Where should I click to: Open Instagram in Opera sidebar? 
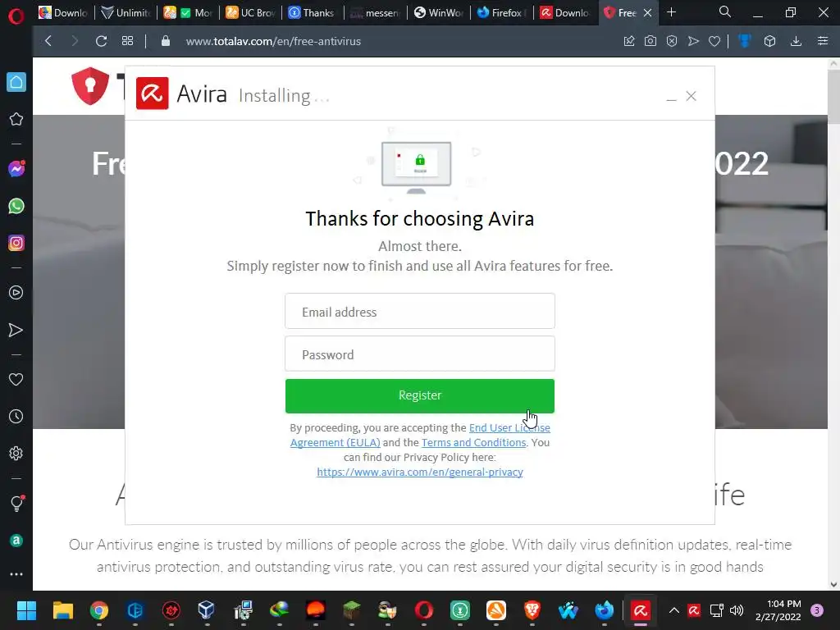click(16, 243)
